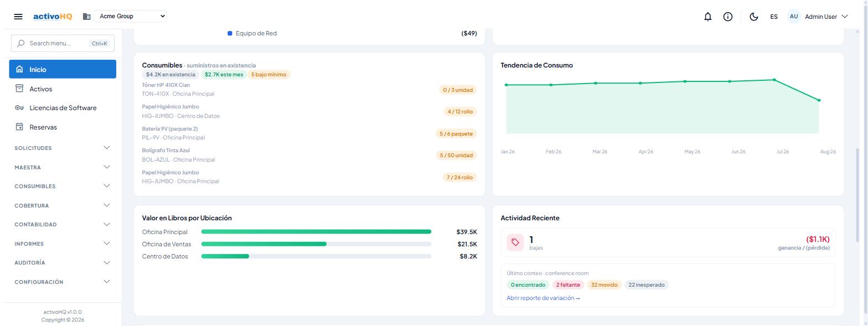Click the Reservas calendar icon
Viewport: 868px width, 326px height.
(x=19, y=127)
